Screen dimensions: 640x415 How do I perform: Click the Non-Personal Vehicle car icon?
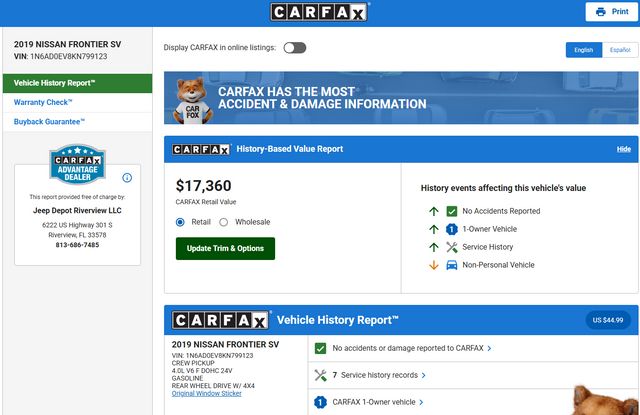click(452, 265)
